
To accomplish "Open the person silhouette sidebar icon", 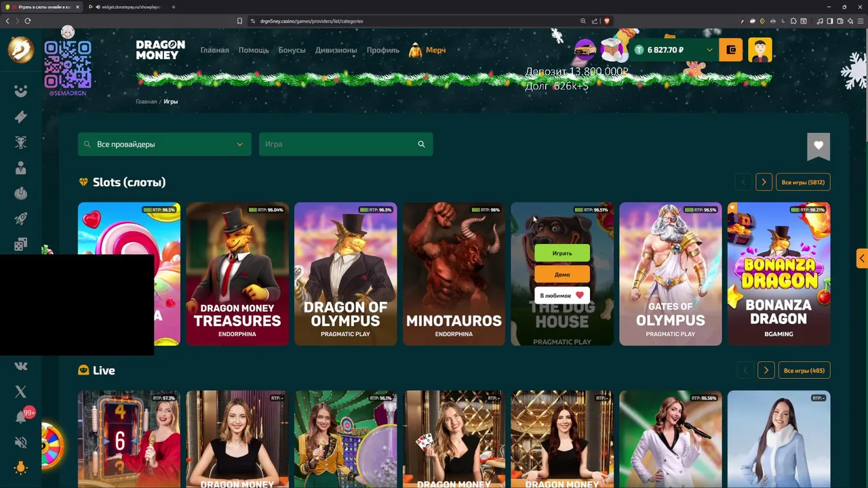I will click(21, 168).
